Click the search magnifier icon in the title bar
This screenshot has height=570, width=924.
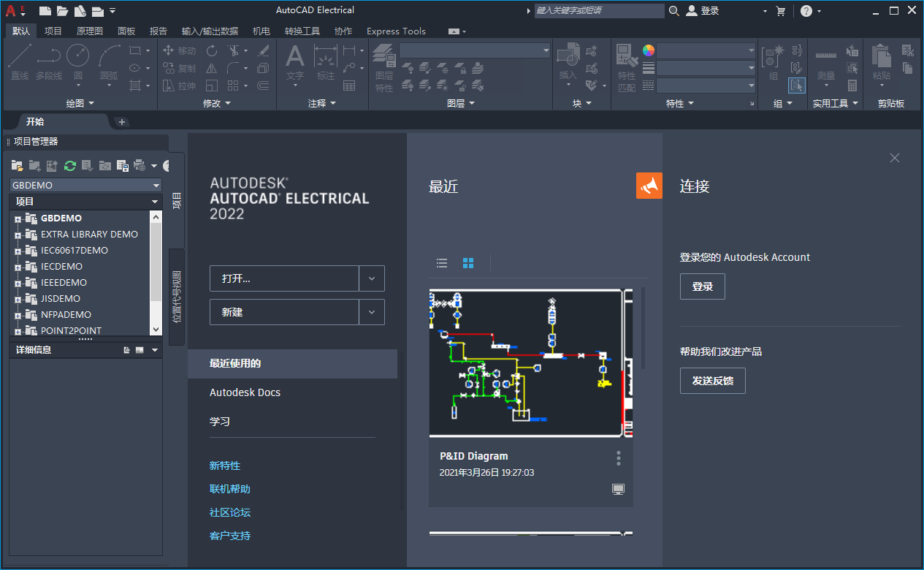click(x=673, y=10)
